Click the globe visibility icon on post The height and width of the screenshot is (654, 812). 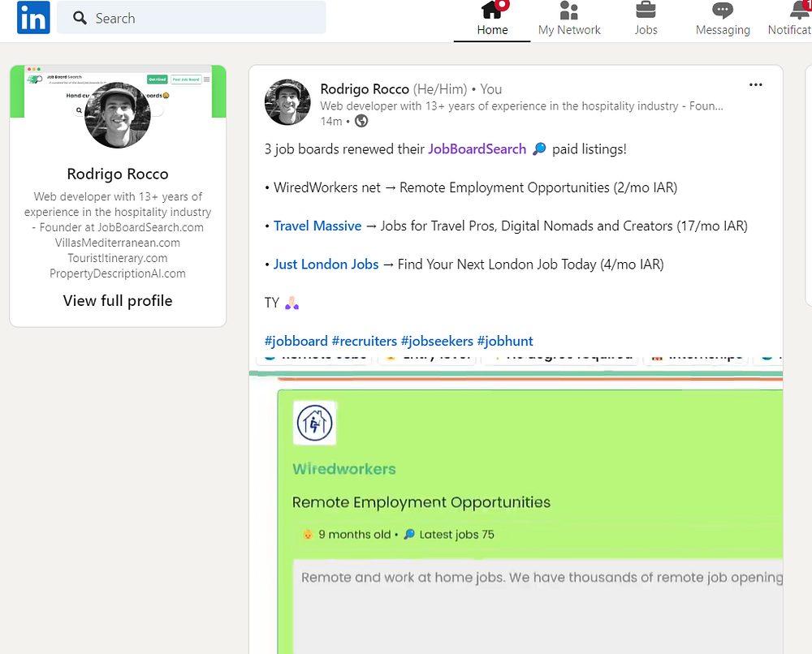pos(361,121)
